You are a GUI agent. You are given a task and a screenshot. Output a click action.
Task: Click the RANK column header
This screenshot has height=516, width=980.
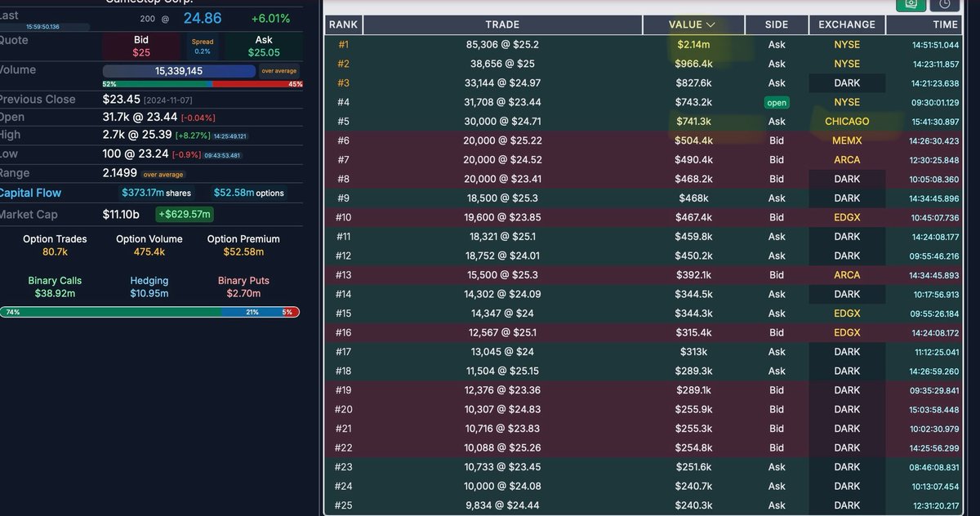point(343,24)
